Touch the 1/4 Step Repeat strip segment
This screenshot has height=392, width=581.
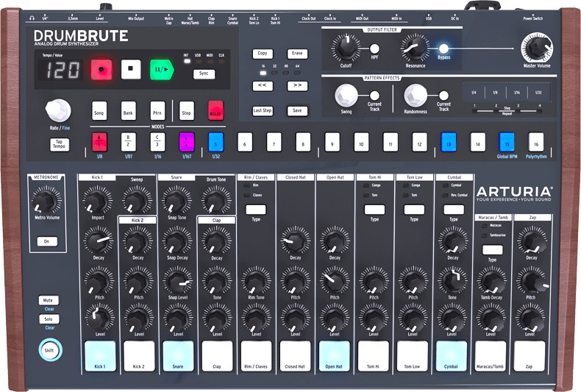click(474, 92)
